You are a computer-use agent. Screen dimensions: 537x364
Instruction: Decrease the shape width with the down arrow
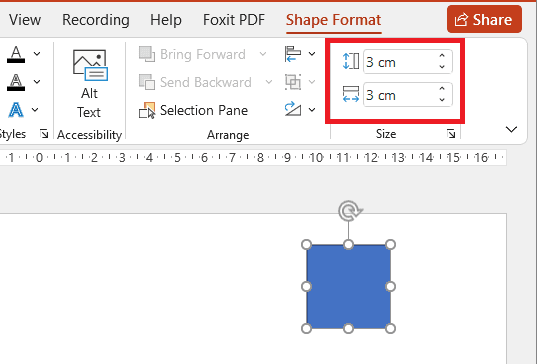tap(442, 100)
